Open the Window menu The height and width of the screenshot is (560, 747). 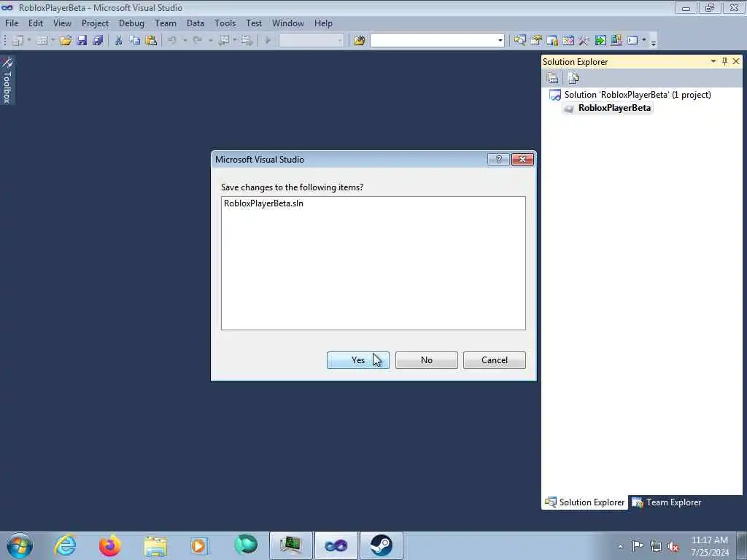coord(287,23)
